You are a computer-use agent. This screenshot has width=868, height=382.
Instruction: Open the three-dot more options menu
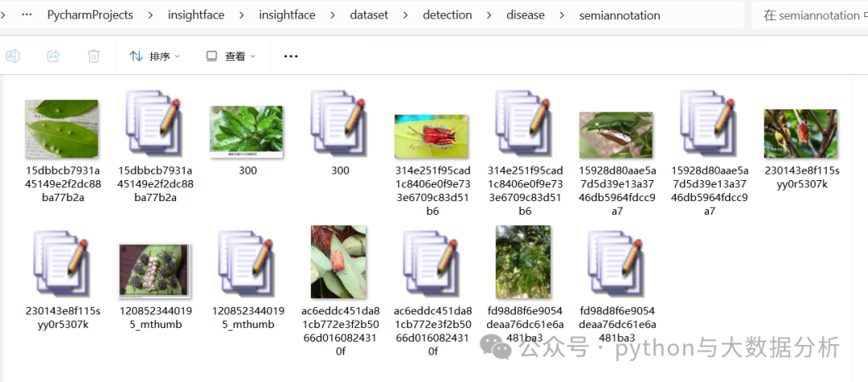pos(291,56)
